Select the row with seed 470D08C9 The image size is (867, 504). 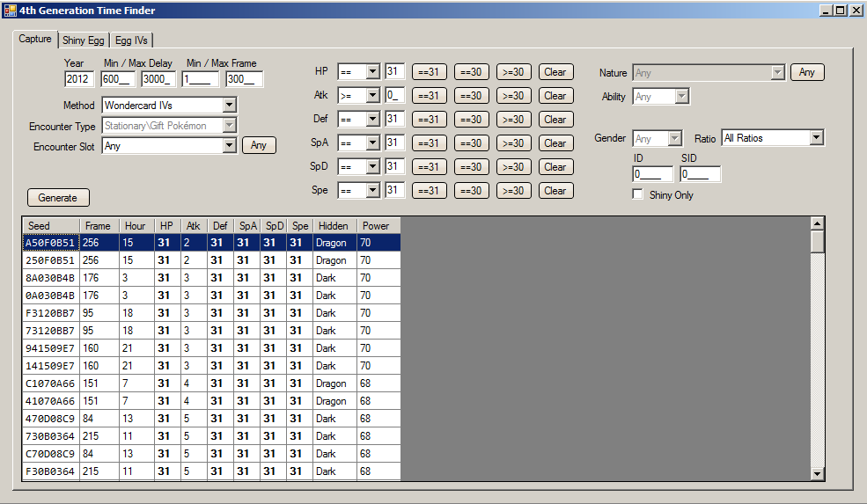(x=212, y=419)
